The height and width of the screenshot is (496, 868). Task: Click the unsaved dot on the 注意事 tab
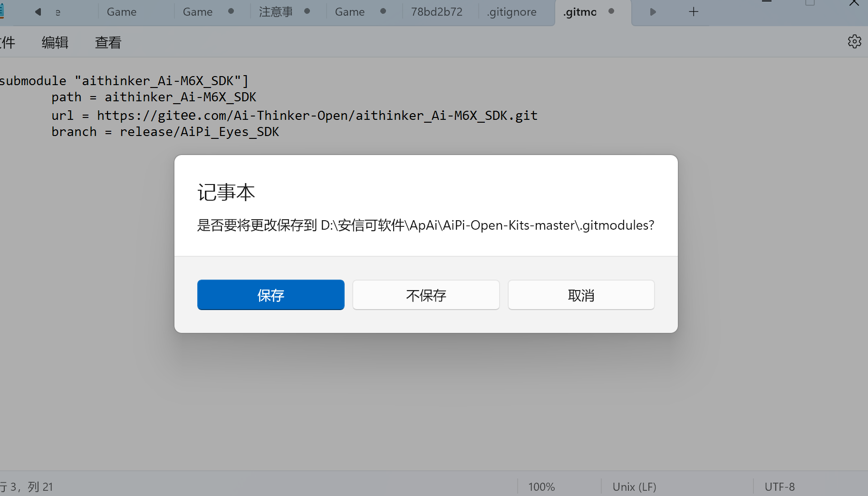click(x=307, y=11)
